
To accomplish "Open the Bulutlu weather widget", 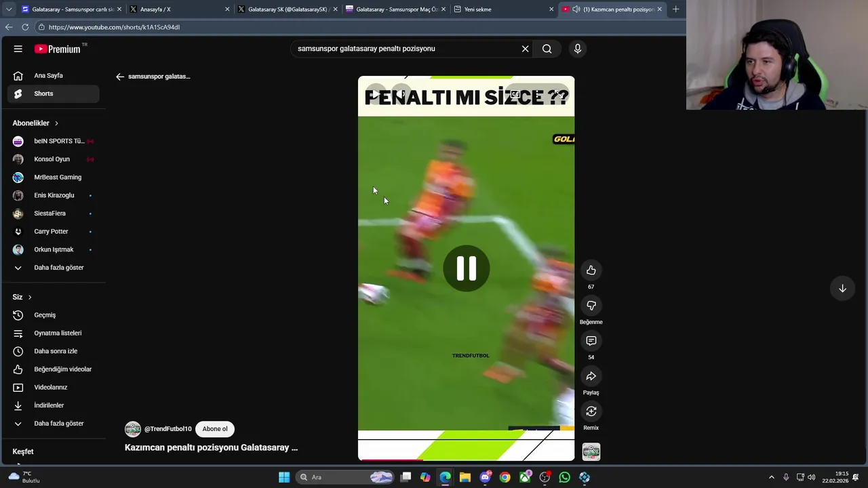I will (x=24, y=477).
